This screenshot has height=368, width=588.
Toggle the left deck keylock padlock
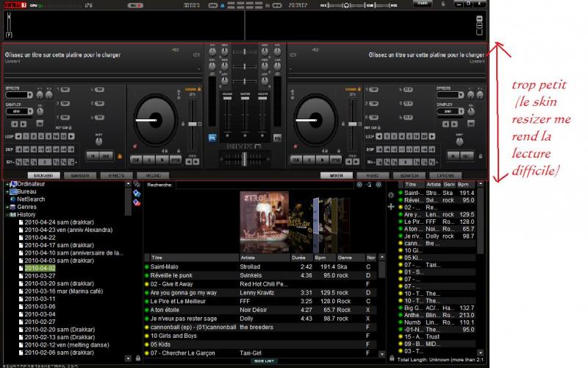(200, 91)
